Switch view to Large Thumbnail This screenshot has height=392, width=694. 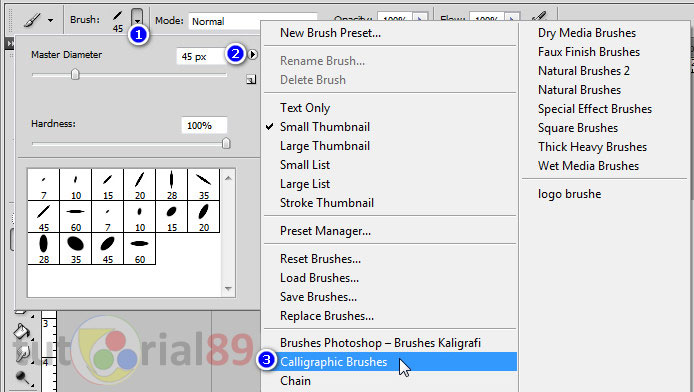[x=324, y=146]
